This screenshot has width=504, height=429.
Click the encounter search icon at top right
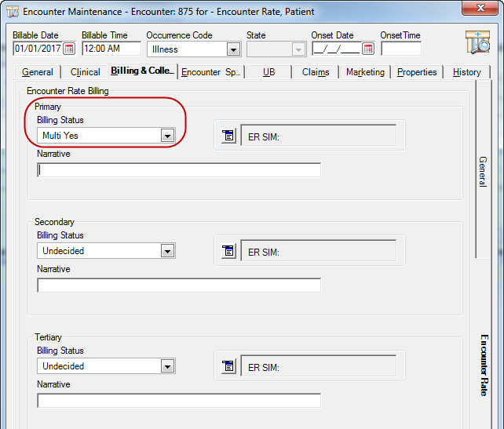[477, 42]
